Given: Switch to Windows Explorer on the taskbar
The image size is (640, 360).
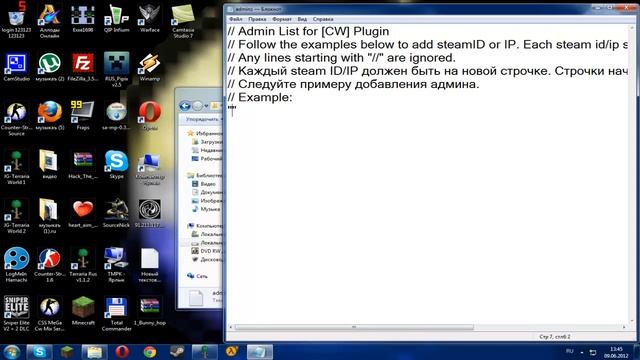Looking at the screenshot, I should tap(94, 352).
